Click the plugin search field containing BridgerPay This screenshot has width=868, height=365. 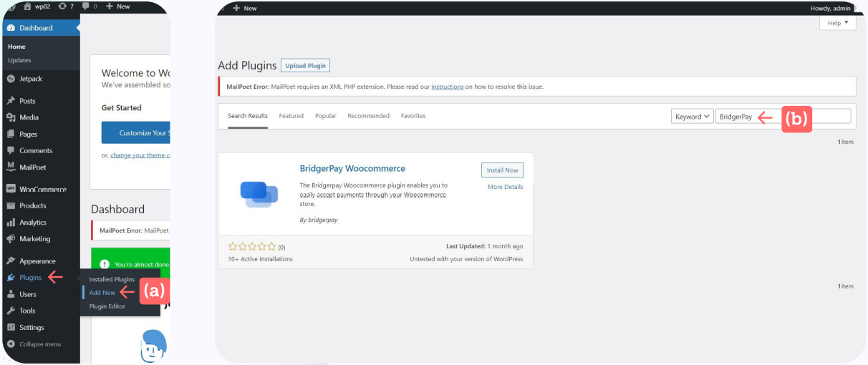coord(783,117)
